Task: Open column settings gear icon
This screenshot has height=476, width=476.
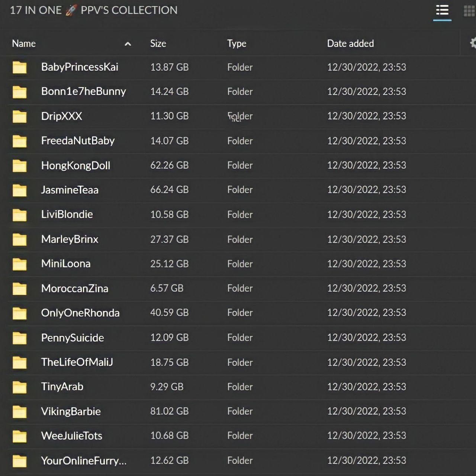Action: (473, 43)
